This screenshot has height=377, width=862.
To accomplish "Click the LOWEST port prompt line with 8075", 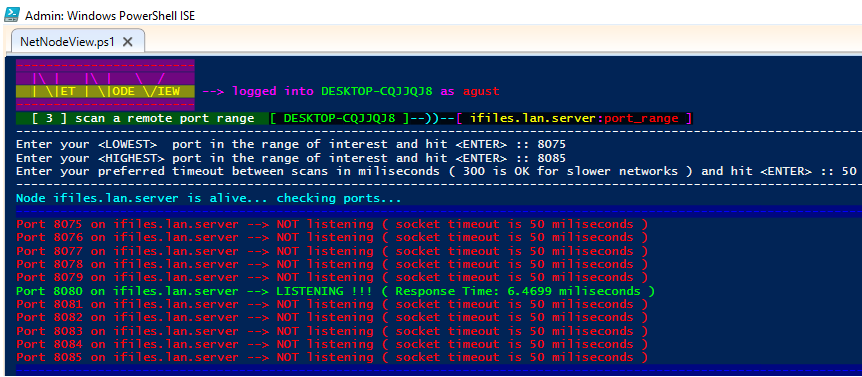I will tap(291, 145).
